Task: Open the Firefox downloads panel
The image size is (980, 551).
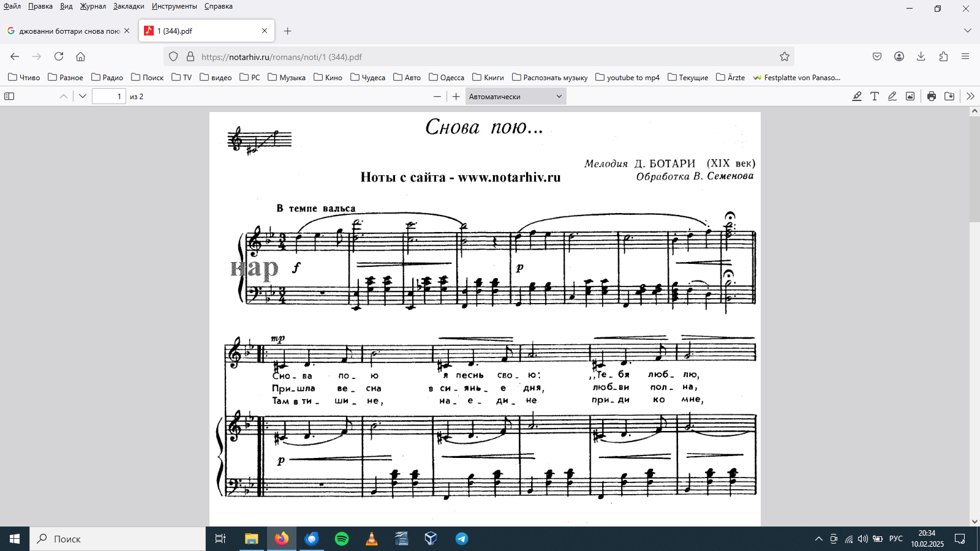Action: pyautogui.click(x=921, y=56)
